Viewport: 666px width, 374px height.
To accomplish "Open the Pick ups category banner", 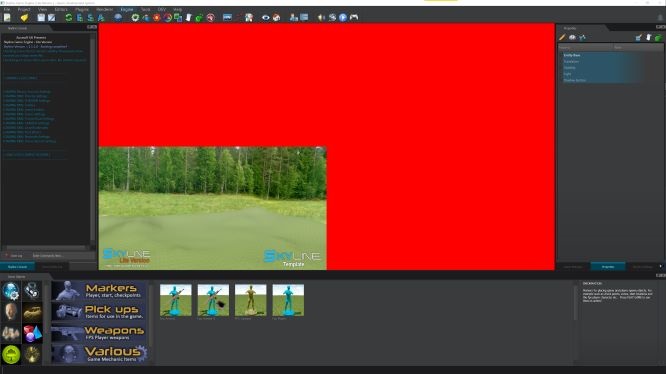I will point(100,312).
